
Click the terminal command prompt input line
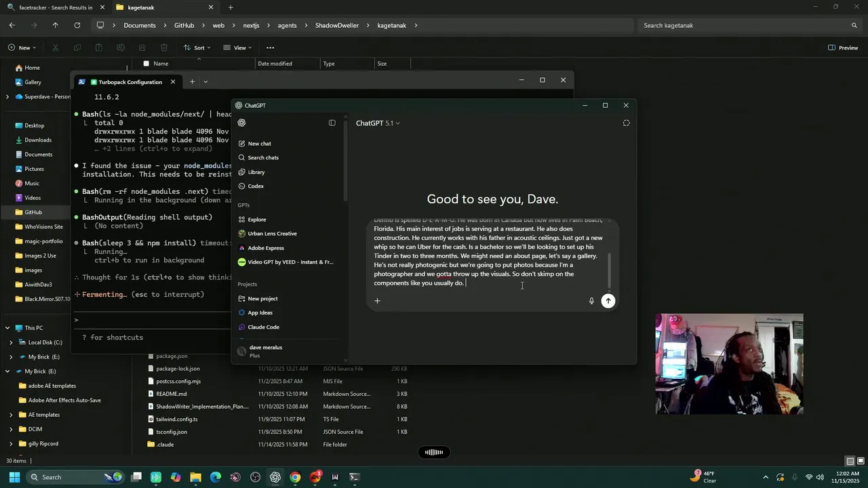point(152,320)
